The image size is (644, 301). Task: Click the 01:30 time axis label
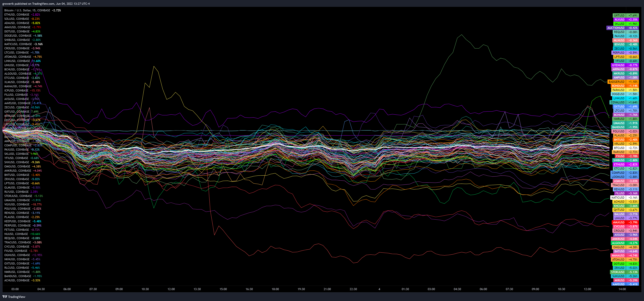[x=405, y=289]
